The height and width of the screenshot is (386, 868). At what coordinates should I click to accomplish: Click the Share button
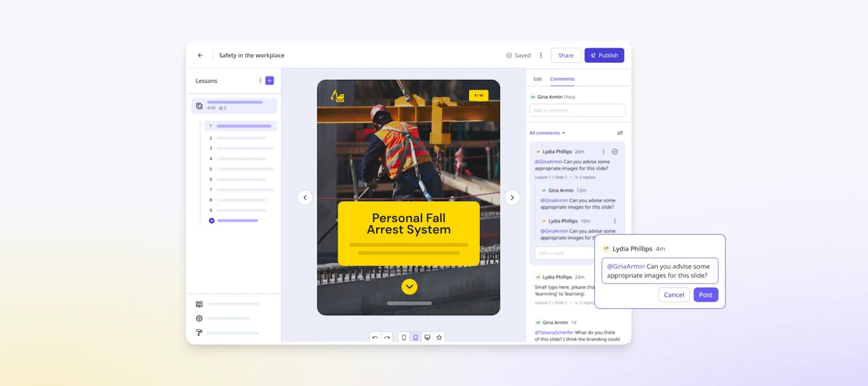pyautogui.click(x=566, y=55)
